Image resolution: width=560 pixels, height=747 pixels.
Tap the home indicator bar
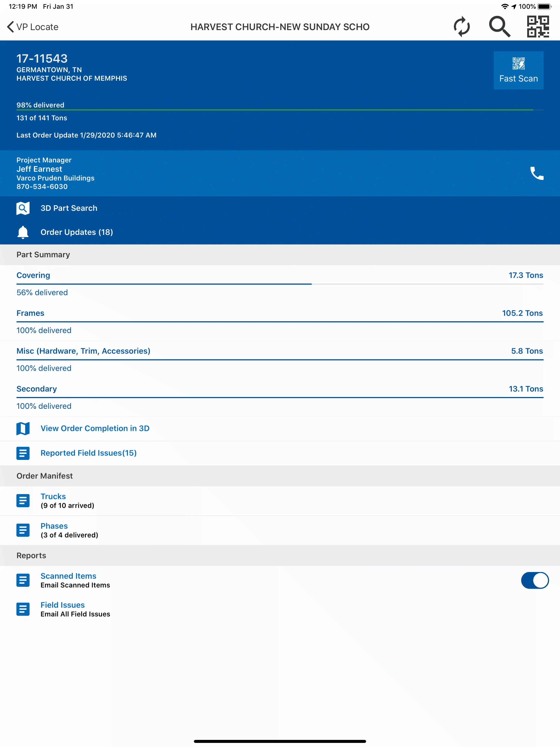point(280,741)
